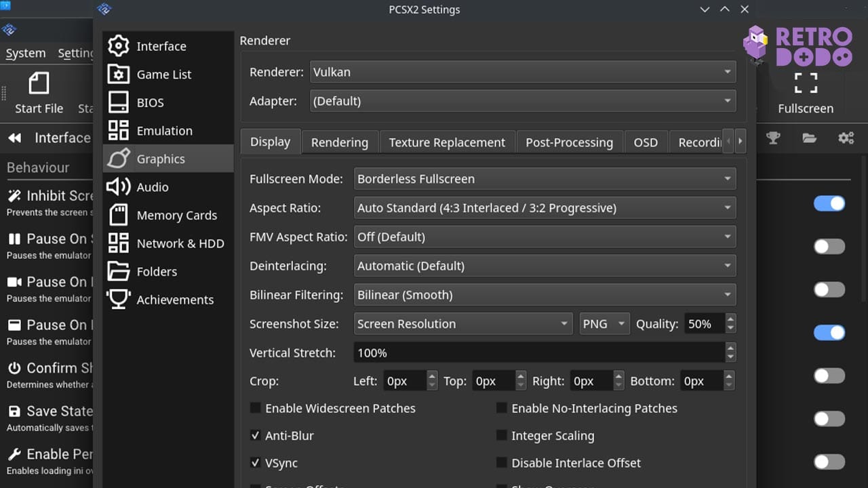Image resolution: width=868 pixels, height=488 pixels.
Task: Open FMV Aspect Ratio dropdown
Action: point(545,237)
